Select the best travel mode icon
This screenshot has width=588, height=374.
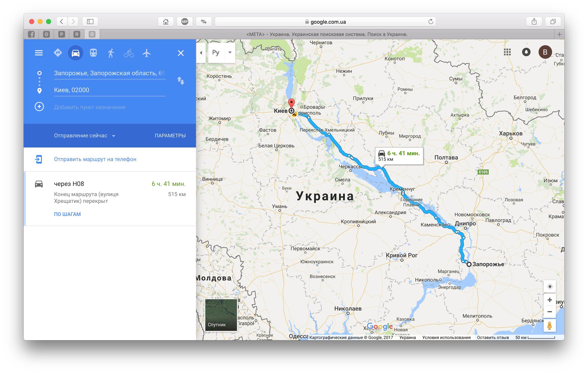(58, 53)
